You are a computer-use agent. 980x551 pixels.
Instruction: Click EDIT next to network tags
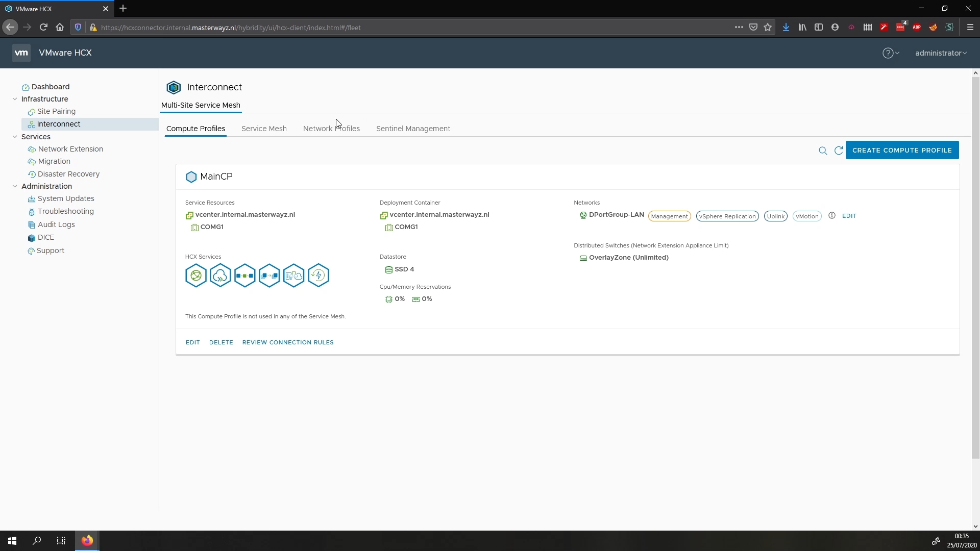coord(849,216)
